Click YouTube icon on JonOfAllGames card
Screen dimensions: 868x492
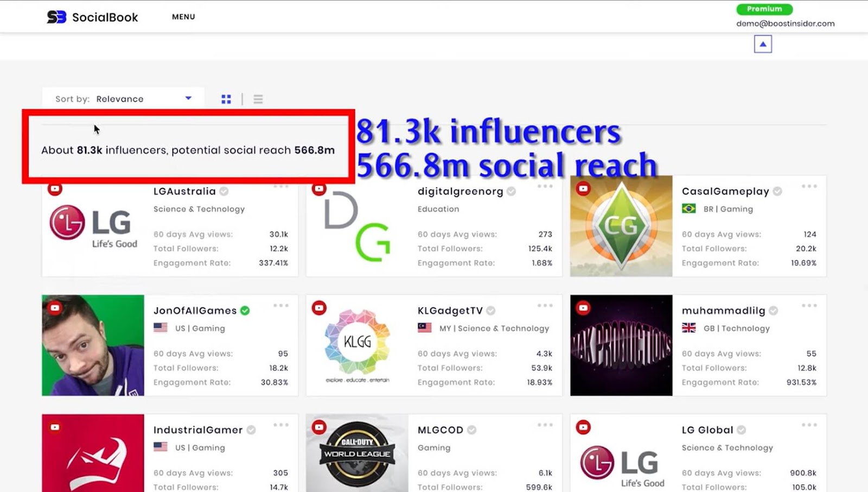[55, 308]
